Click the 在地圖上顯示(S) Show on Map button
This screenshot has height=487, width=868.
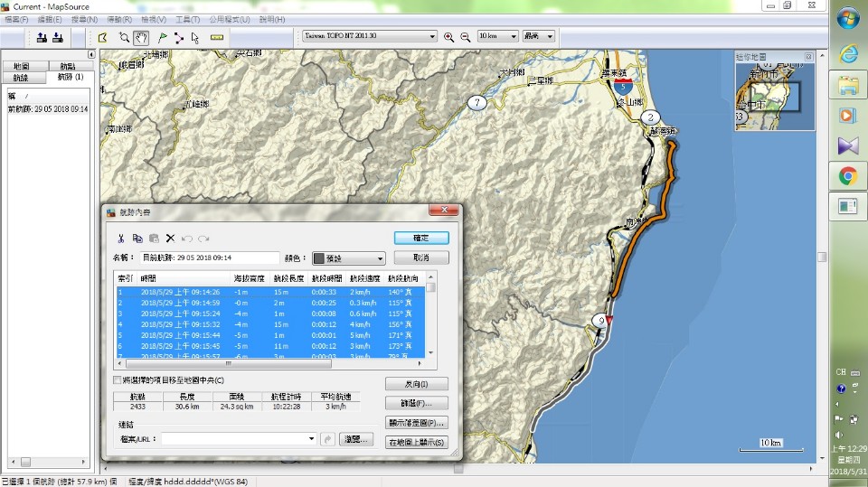[x=416, y=442]
